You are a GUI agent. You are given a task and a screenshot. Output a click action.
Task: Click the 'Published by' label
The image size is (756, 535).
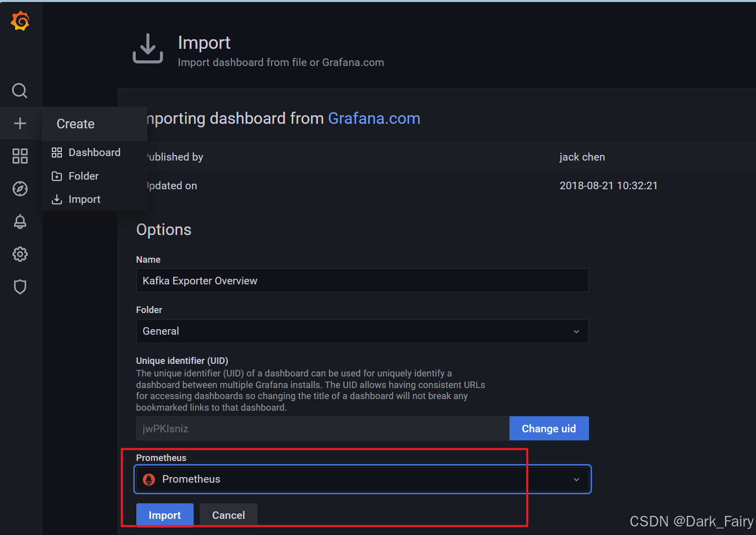point(174,157)
